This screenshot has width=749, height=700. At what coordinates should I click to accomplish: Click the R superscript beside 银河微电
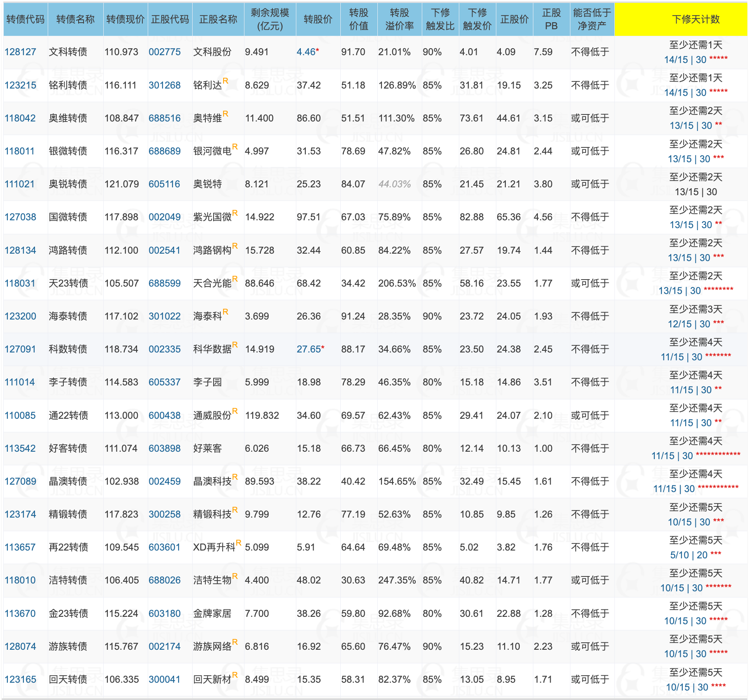(235, 147)
